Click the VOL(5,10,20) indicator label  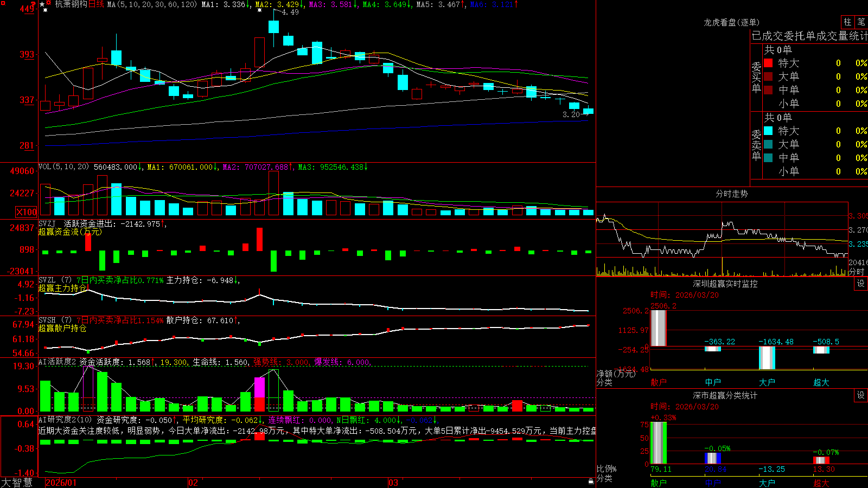63,166
